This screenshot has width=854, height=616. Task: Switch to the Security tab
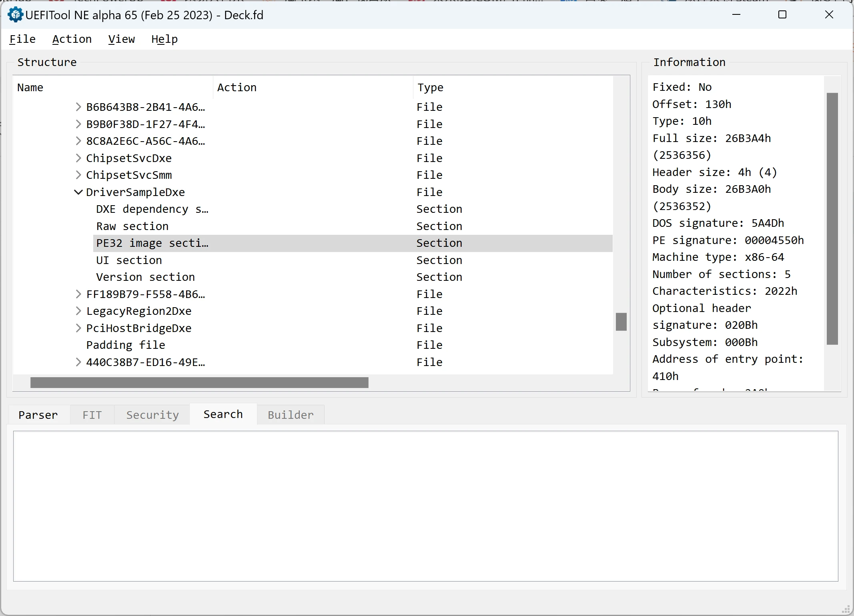click(x=152, y=415)
